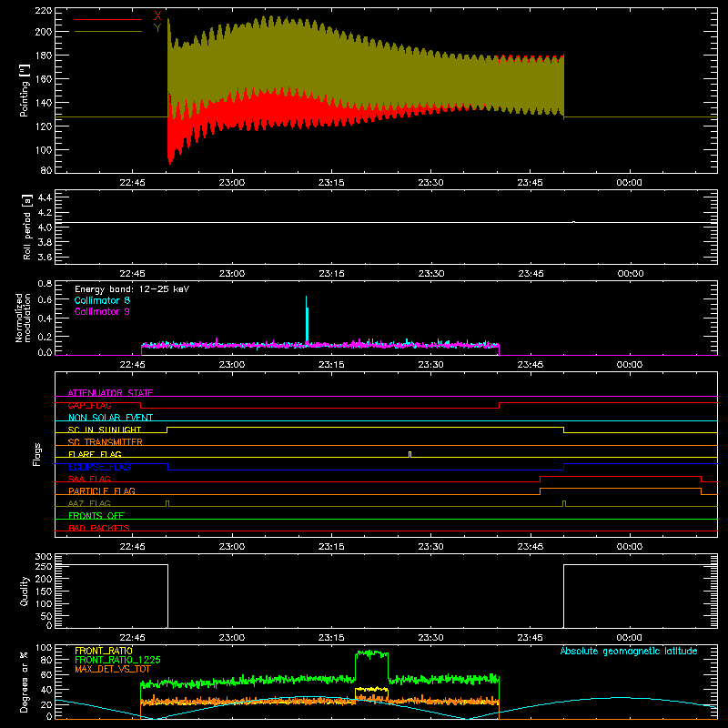This screenshot has width=728, height=728.
Task: Select the magenta 'Collimator 9' legend entry
Action: click(x=102, y=311)
